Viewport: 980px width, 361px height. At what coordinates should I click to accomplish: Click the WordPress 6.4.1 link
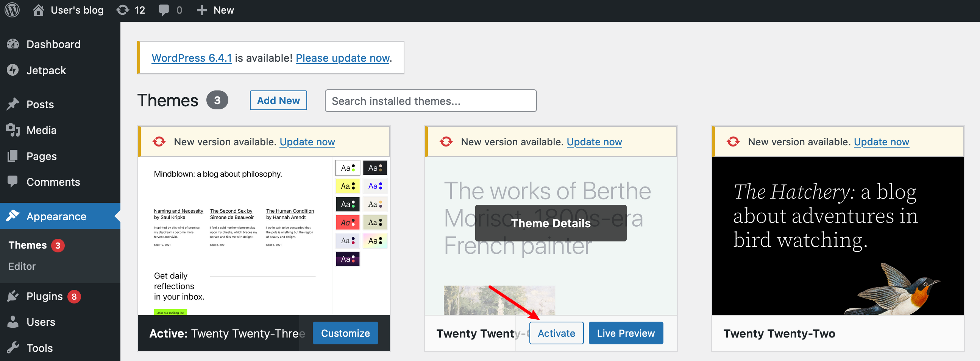pyautogui.click(x=192, y=58)
